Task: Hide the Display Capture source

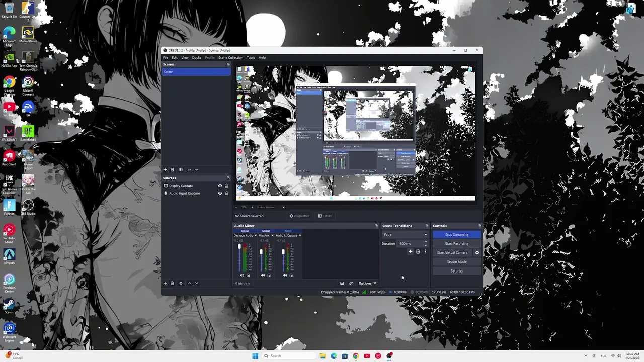Action: coord(220,186)
